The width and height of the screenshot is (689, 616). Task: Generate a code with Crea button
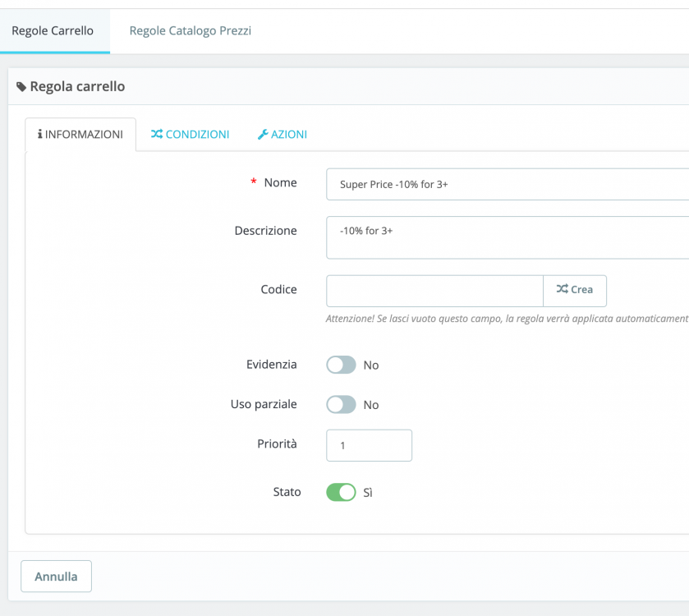coord(575,290)
